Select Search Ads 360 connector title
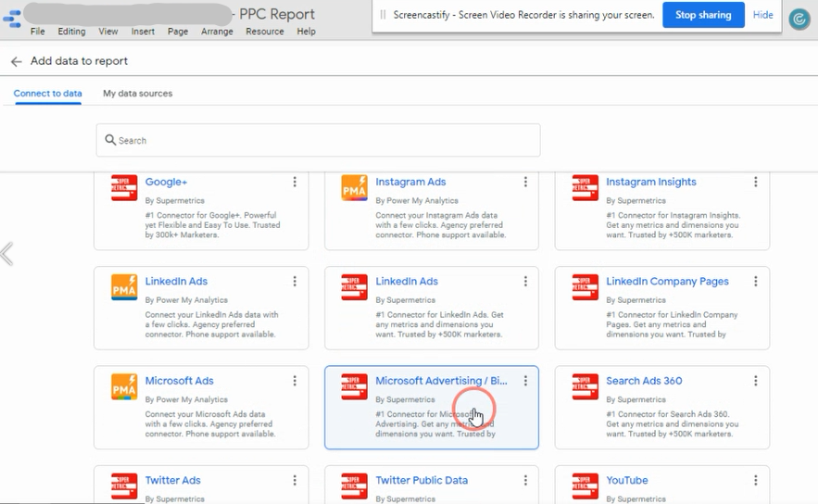 tap(644, 381)
